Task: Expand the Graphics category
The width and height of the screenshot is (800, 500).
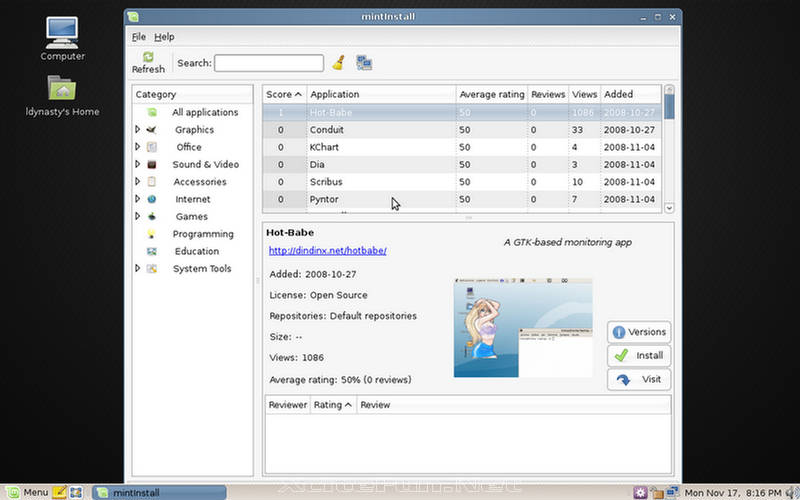Action: point(137,130)
